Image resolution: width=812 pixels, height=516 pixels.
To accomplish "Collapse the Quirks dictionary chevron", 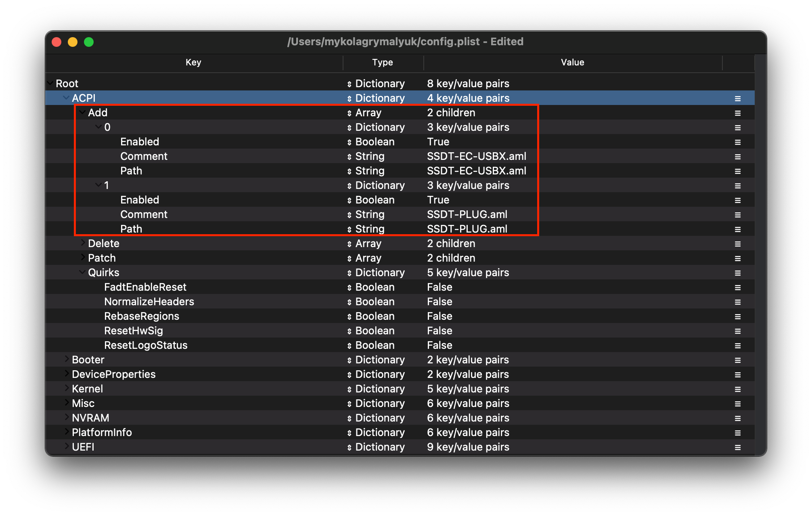I will pyautogui.click(x=82, y=272).
